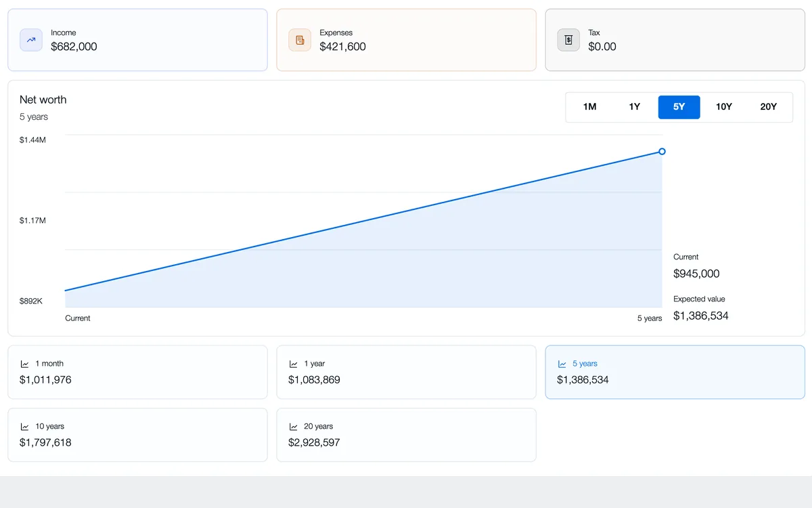Viewport: 812px width, 508px height.
Task: Click the $1,011,976 value
Action: tap(45, 380)
